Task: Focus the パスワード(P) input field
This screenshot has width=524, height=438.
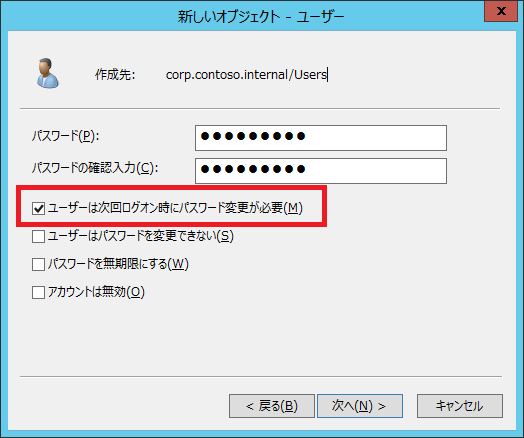Action: tap(321, 138)
